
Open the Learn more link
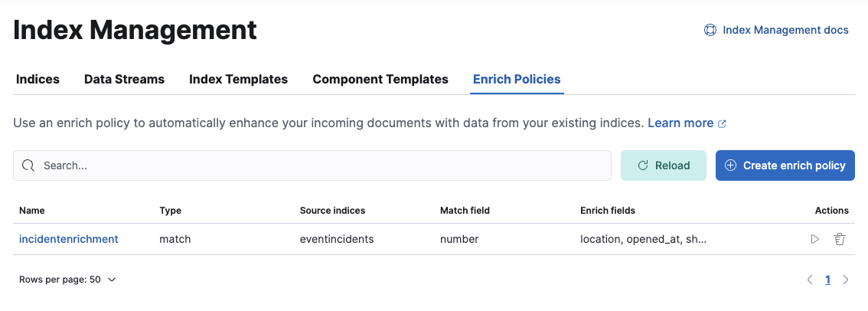click(680, 123)
